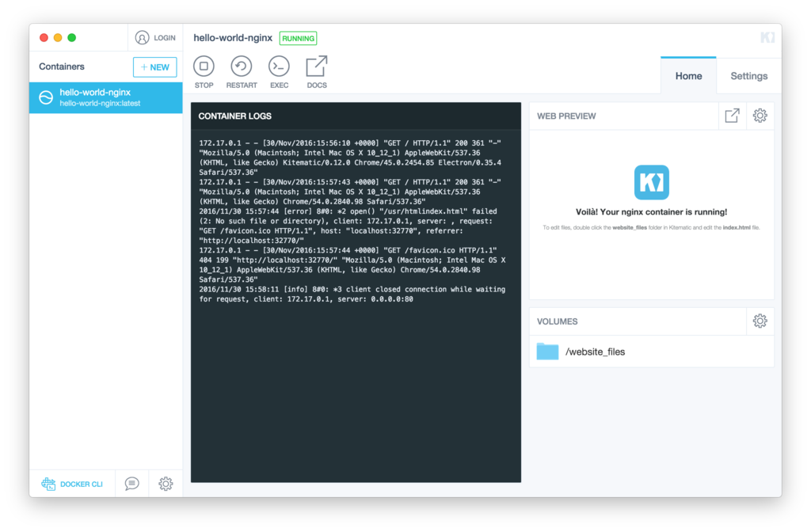Click the log line 'client closed connection while waiting'
This screenshot has width=811, height=532.
tap(352, 294)
